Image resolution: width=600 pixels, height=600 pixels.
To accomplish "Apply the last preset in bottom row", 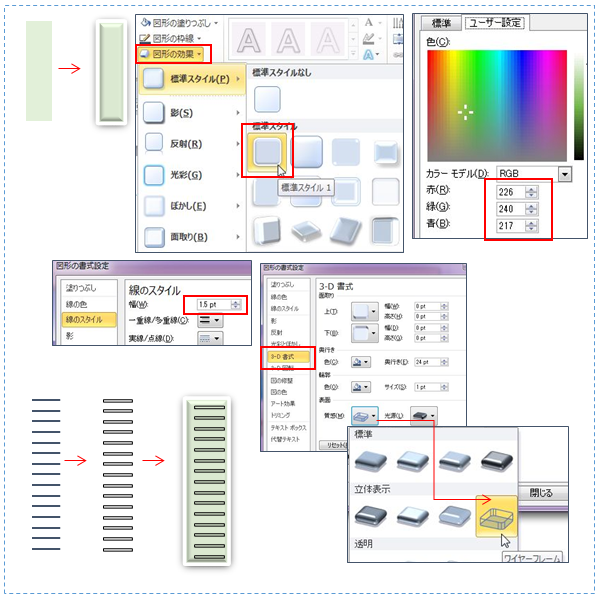I will (x=385, y=230).
